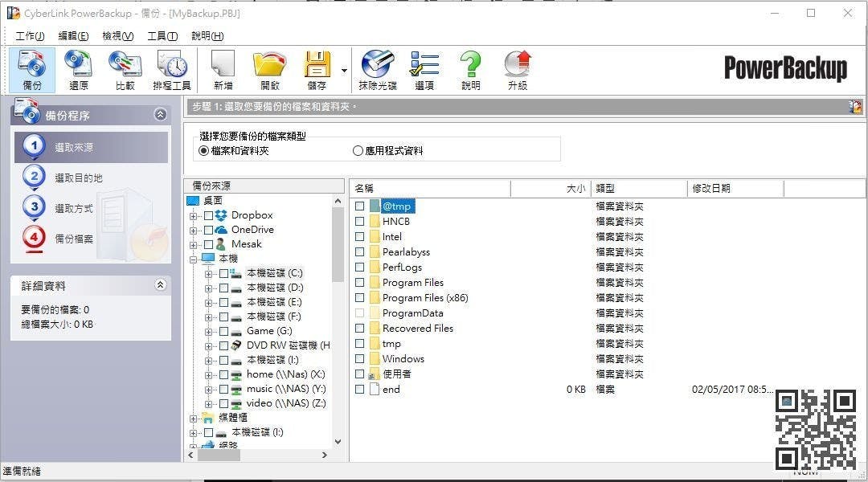Click the icon at right end of step header

click(855, 107)
